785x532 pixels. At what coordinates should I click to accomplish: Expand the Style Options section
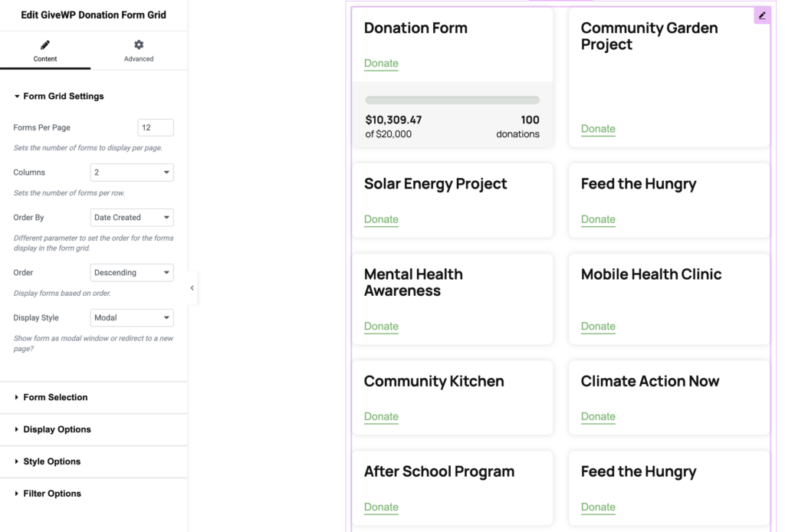51,461
